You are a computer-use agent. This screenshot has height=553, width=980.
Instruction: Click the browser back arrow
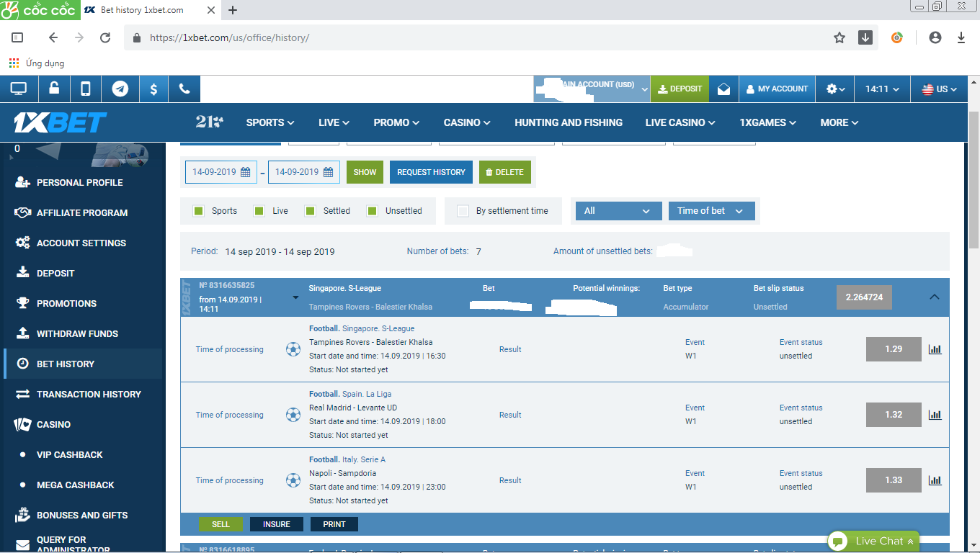tap(53, 37)
